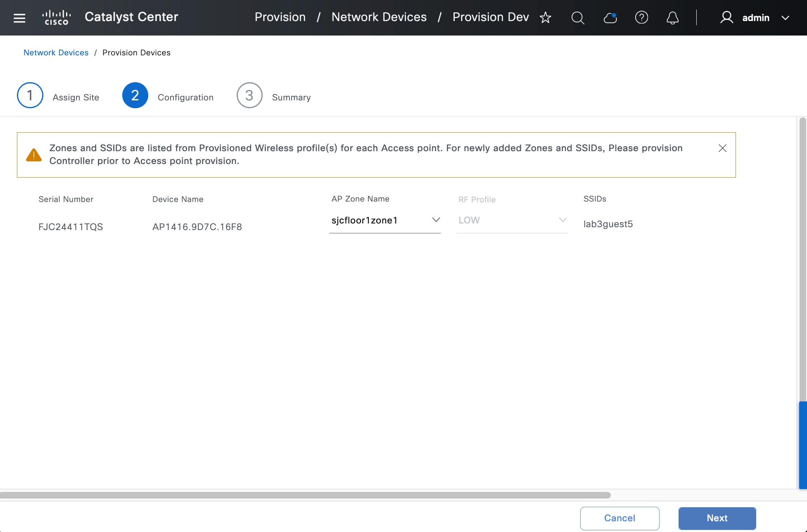Screen dimensions: 807x532
Task: Open the hamburger navigation menu
Action: [x=19, y=18]
